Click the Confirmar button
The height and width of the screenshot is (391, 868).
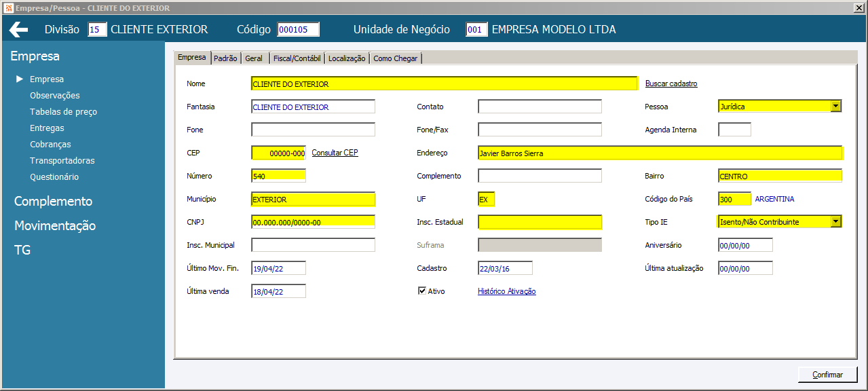828,375
